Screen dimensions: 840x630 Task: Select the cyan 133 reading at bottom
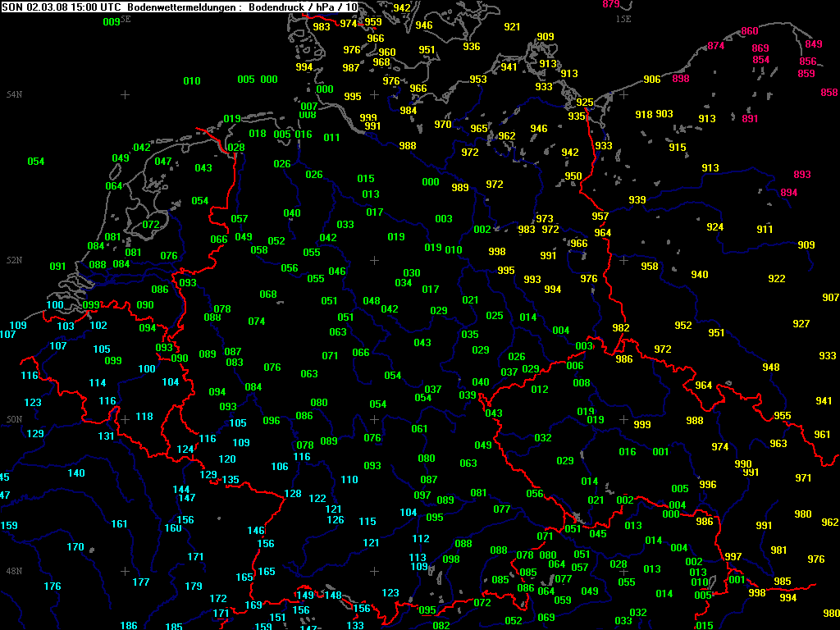tap(355, 625)
